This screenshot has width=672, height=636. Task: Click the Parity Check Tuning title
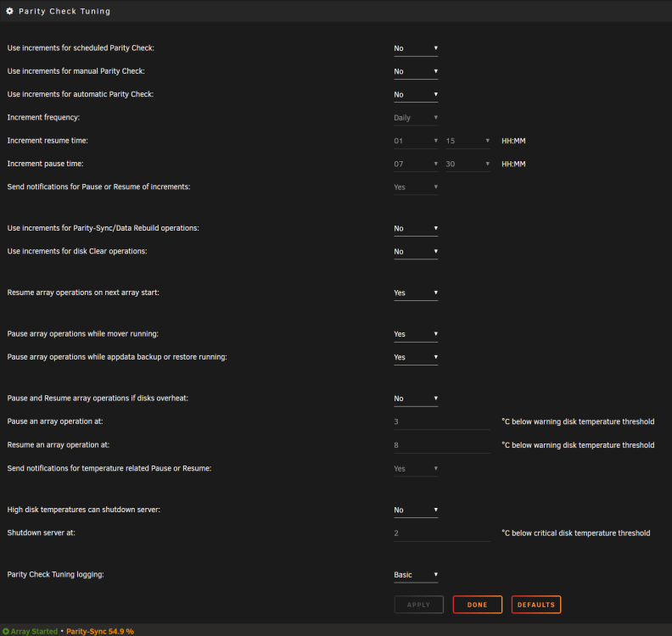64,11
